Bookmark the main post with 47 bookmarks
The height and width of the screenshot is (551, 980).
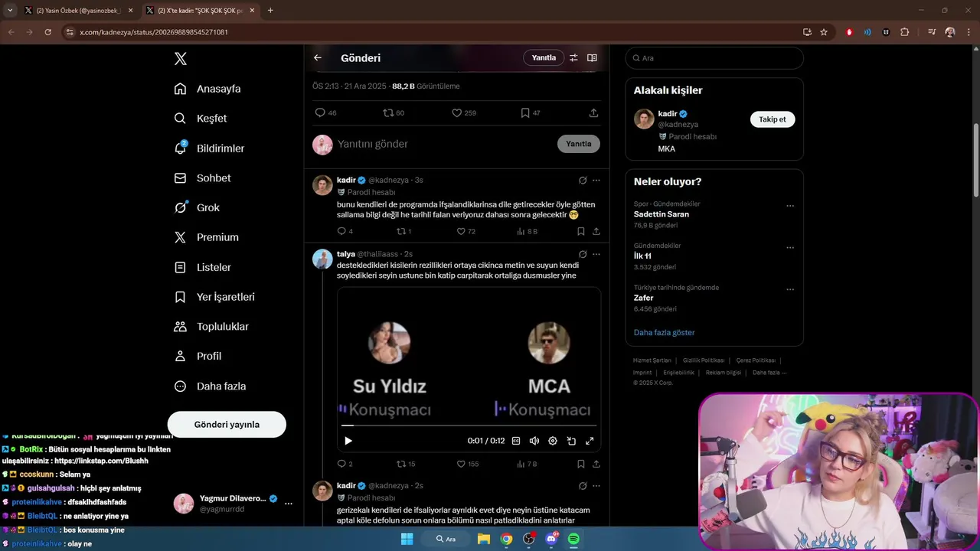531,112
